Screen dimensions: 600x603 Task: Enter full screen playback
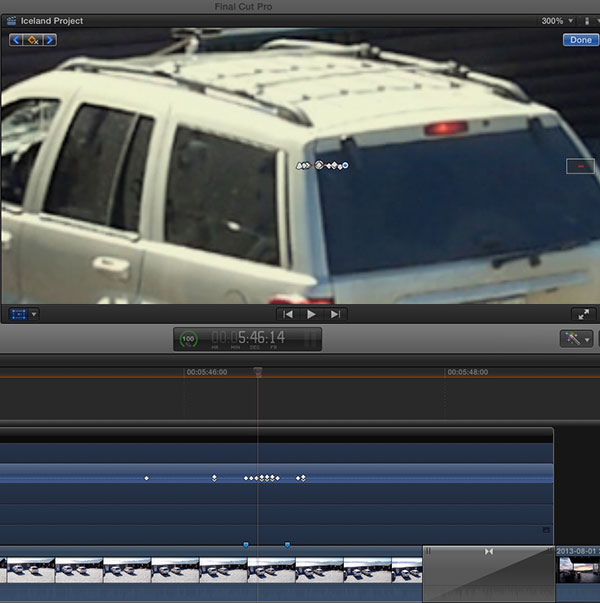click(583, 314)
